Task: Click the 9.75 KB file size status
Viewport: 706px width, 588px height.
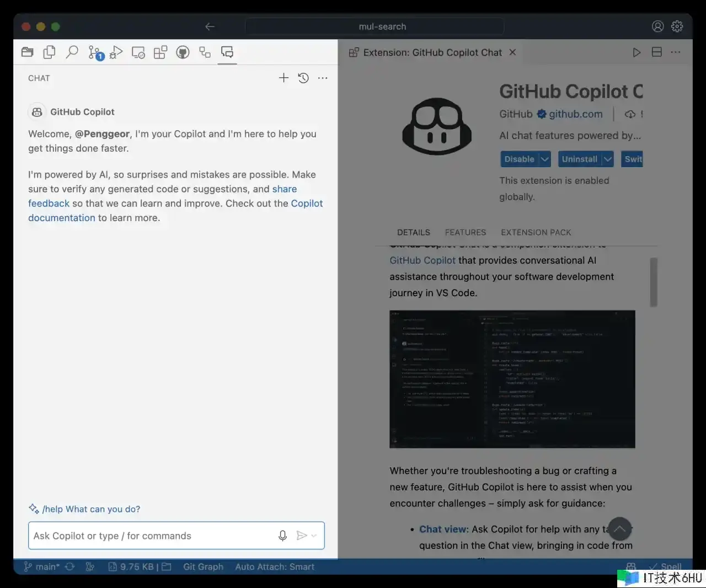Action: coord(132,566)
